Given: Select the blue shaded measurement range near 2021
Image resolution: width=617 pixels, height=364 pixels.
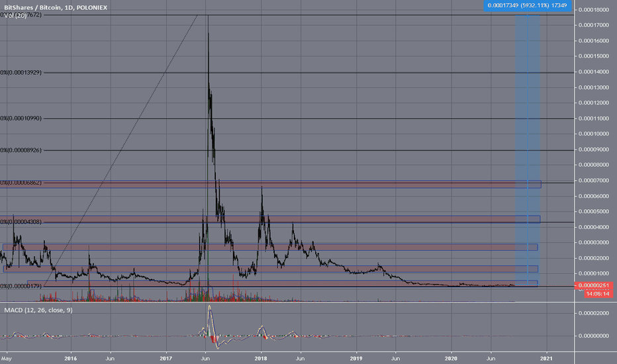Looking at the screenshot, I should (x=527, y=150).
